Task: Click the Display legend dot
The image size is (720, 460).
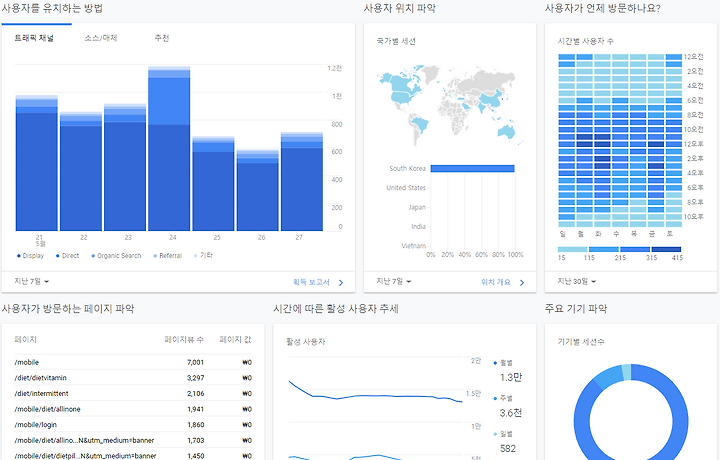Action: [18, 256]
